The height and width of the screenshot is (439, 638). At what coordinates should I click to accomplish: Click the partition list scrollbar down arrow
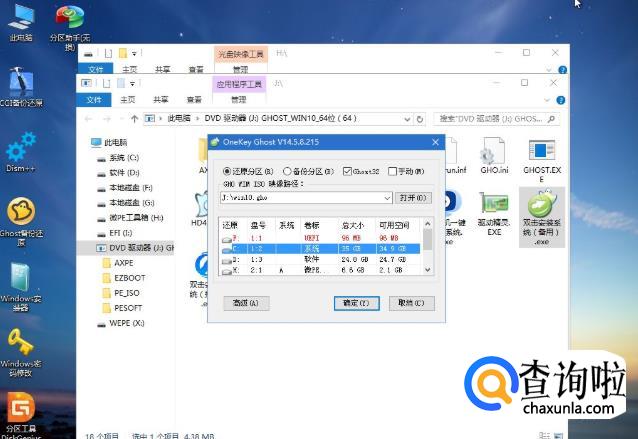pos(427,270)
